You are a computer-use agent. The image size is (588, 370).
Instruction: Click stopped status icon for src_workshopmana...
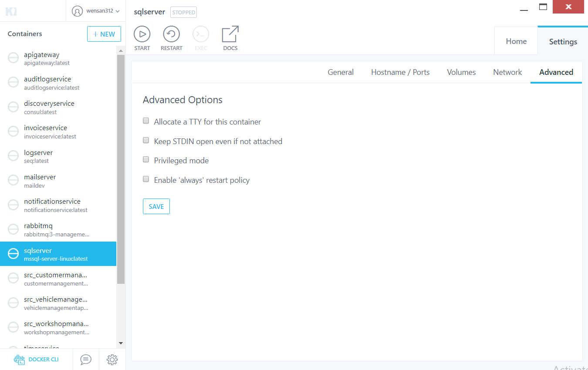[14, 326]
